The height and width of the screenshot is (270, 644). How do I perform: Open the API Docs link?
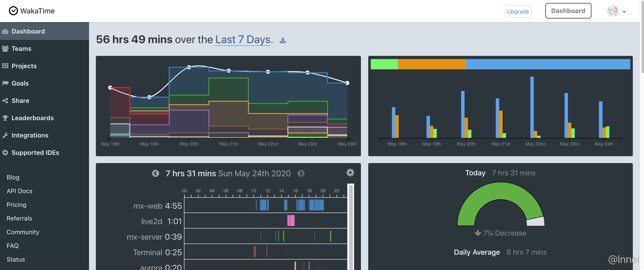click(x=20, y=191)
